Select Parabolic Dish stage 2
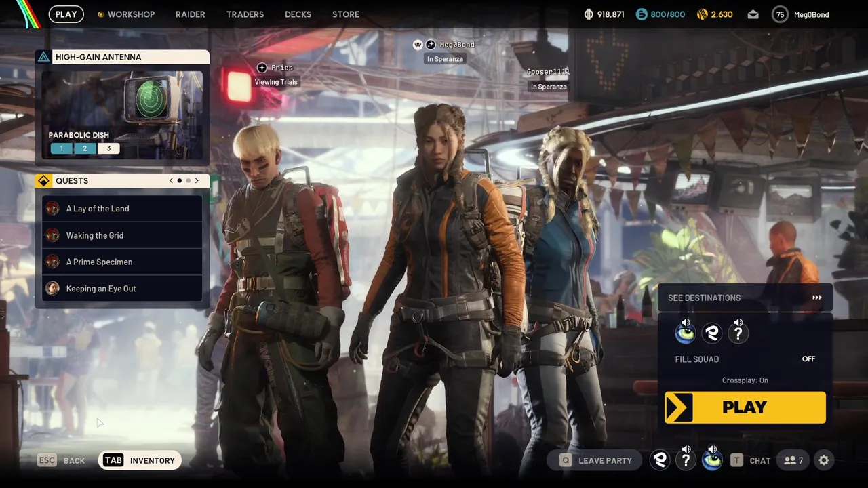Viewport: 868px width, 488px height. tap(85, 148)
